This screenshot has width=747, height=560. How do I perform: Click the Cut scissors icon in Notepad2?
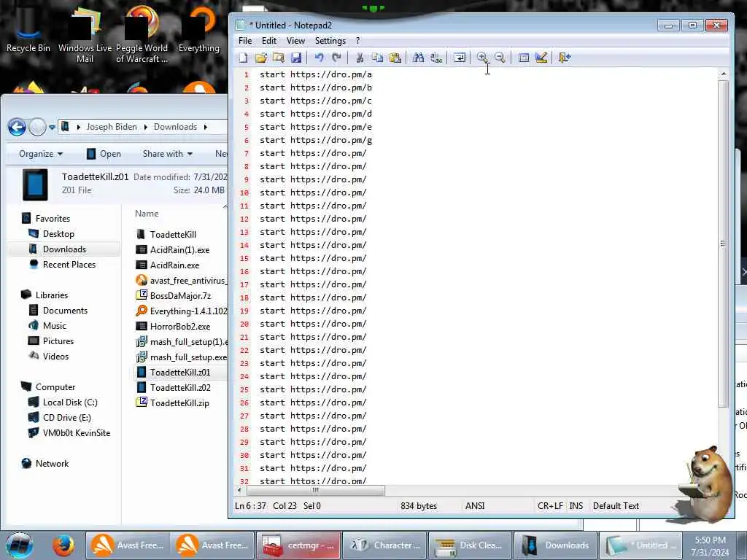(360, 58)
